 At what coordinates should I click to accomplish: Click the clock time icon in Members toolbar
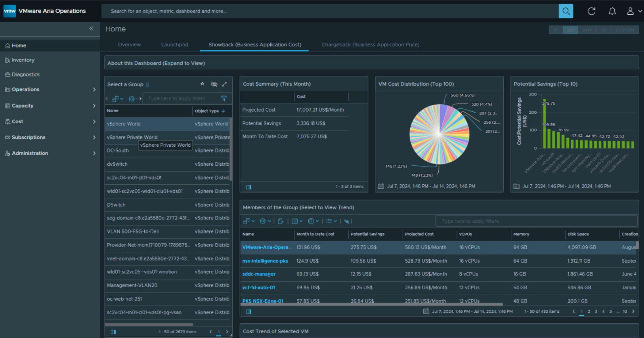(x=312, y=221)
